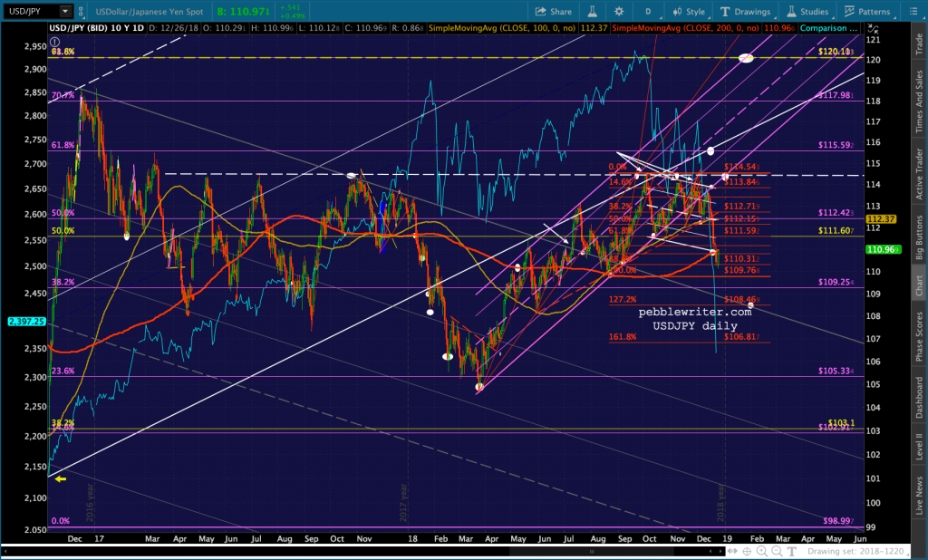Click the alert info circle icon on chart

(x=54, y=42)
